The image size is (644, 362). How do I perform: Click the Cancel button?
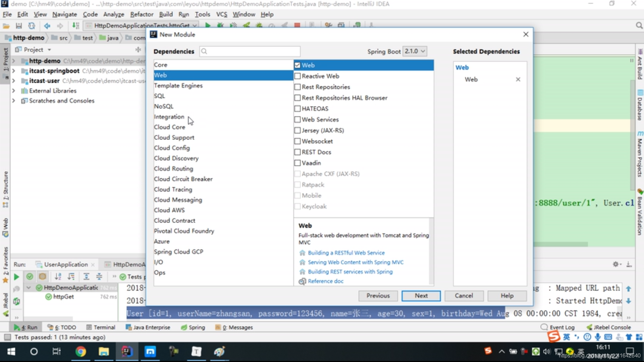click(x=464, y=296)
